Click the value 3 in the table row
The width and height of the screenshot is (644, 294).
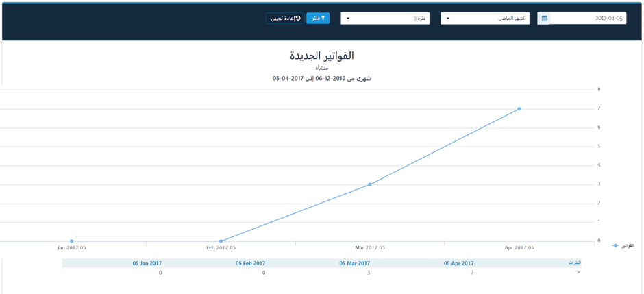[x=368, y=273]
